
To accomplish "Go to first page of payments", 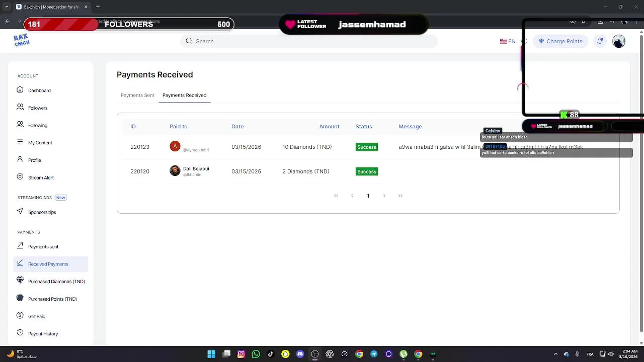I will point(336,196).
